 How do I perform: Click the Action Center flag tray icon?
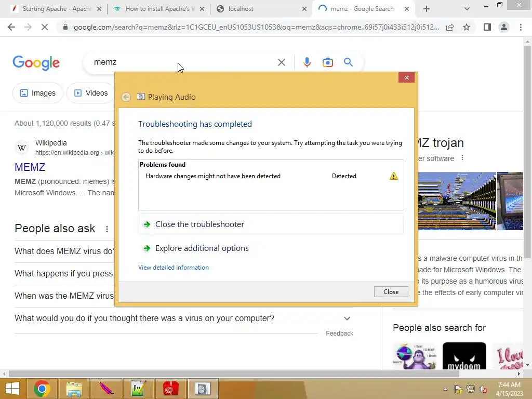458,389
